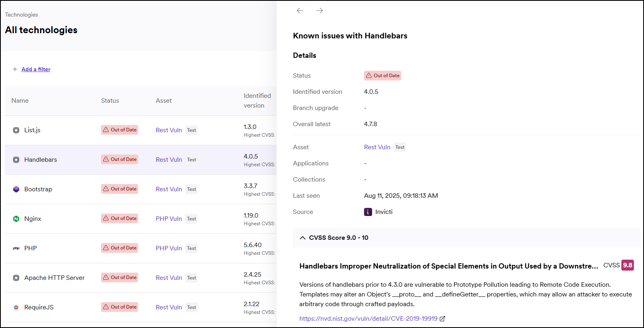The width and height of the screenshot is (644, 328).
Task: Click the Invicti source icon
Action: point(368,212)
